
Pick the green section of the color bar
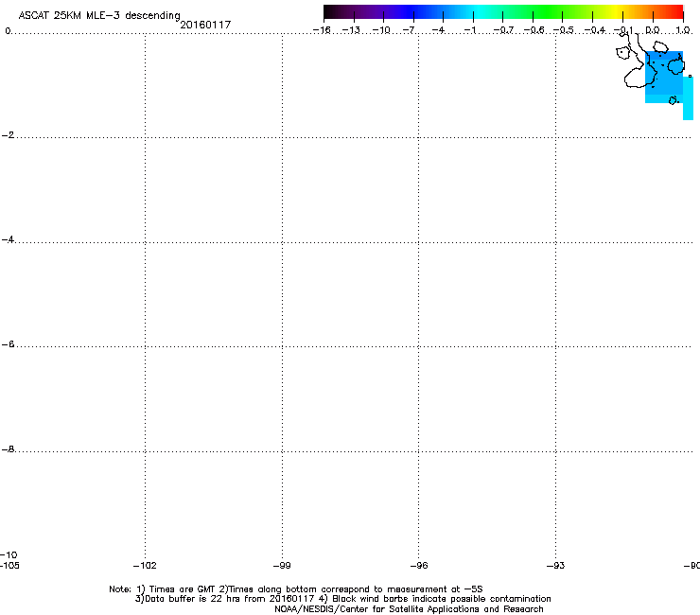tap(549, 12)
